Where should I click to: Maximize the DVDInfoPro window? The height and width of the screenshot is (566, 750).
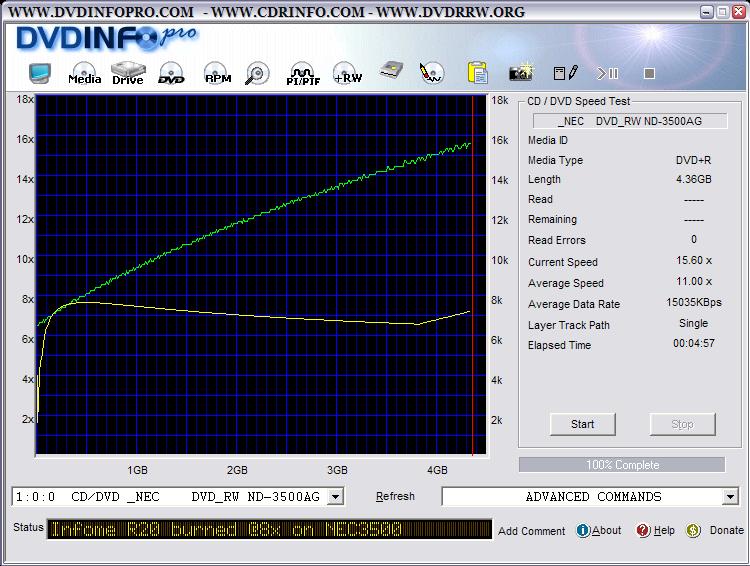(x=723, y=12)
